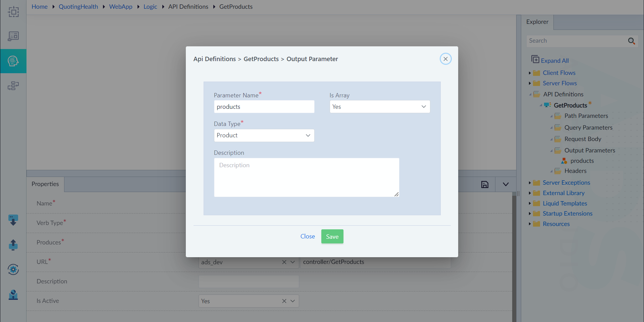Switch to the Explorer tab
Image resolution: width=644 pixels, height=322 pixels.
click(537, 22)
